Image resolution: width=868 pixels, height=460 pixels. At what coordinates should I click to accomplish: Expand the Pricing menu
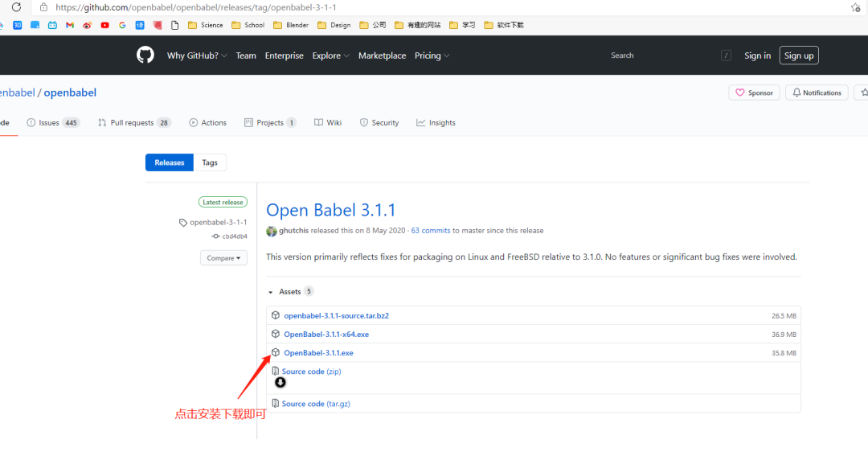click(432, 55)
